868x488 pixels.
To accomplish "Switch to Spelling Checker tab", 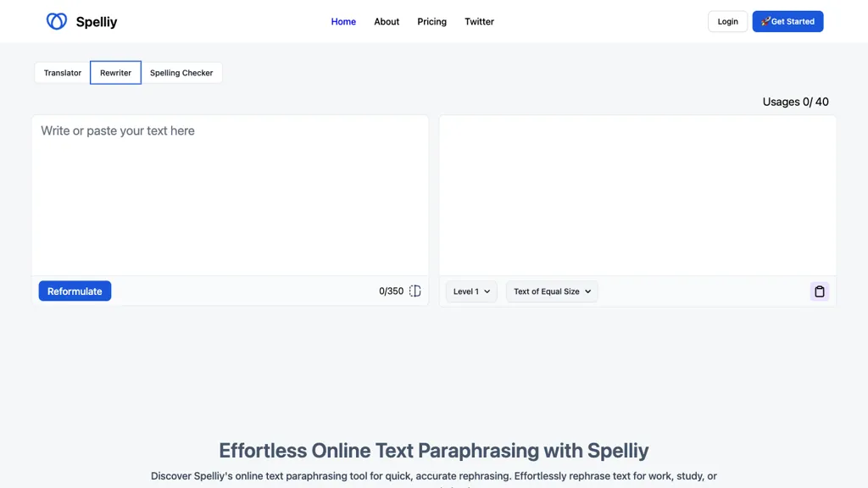I will tap(181, 73).
